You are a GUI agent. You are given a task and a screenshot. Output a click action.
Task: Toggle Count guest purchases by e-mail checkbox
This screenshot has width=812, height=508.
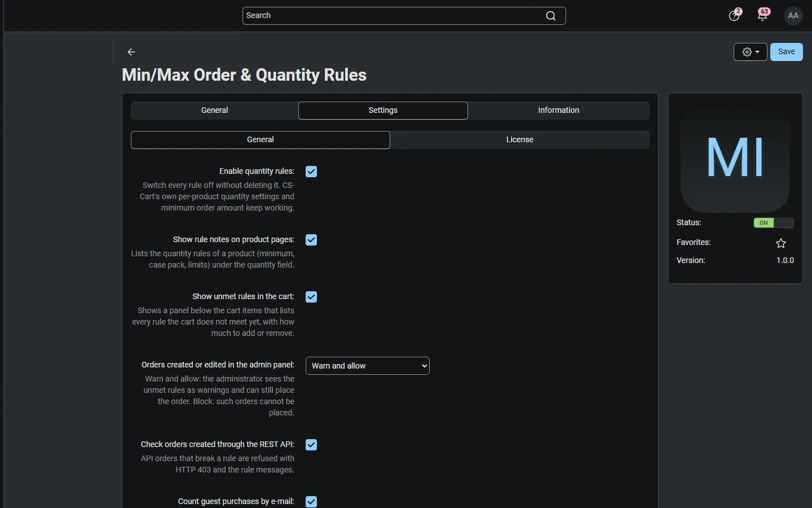pyautogui.click(x=311, y=502)
